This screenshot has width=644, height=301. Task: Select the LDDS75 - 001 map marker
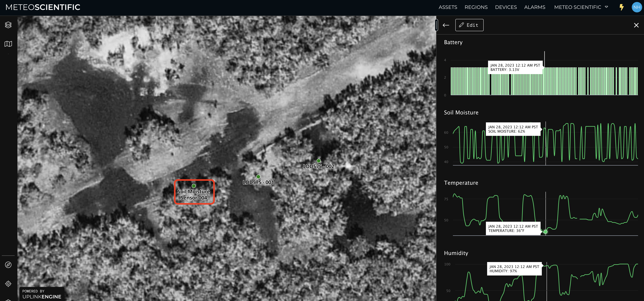(x=258, y=177)
